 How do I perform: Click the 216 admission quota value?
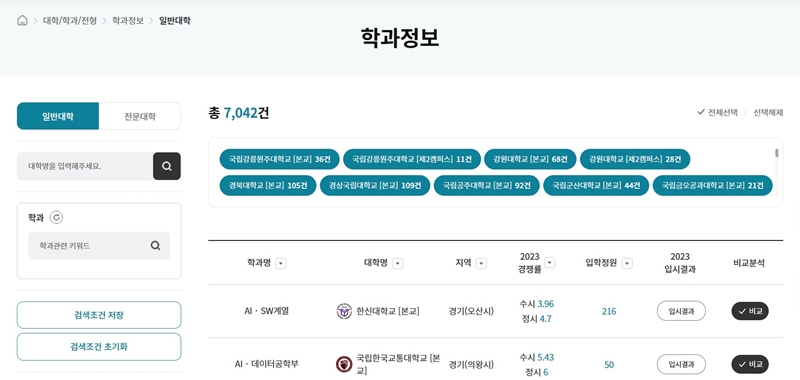(609, 311)
